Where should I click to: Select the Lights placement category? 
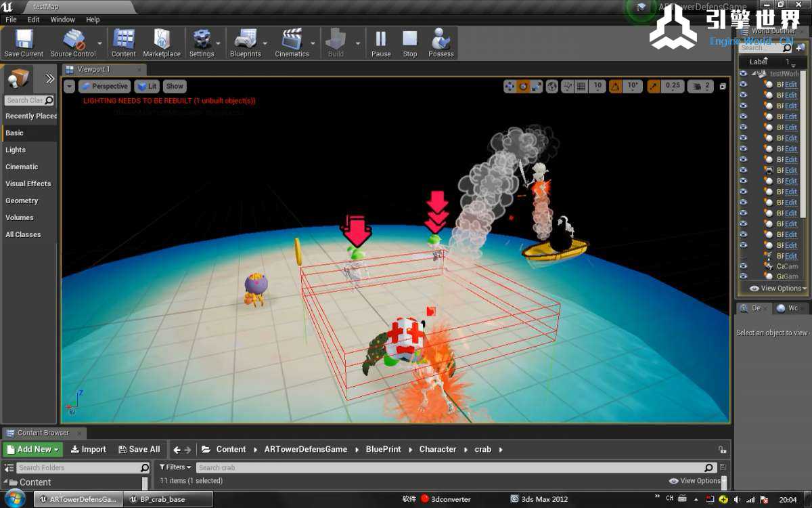point(30,150)
